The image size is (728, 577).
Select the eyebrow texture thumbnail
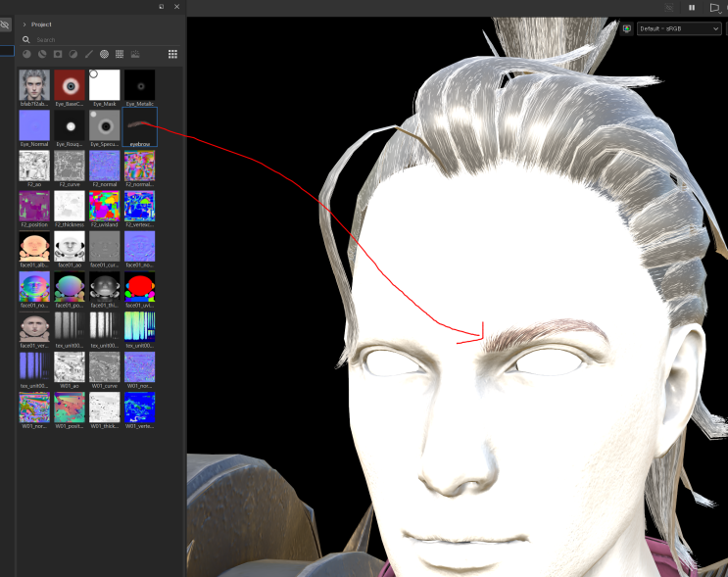pyautogui.click(x=140, y=124)
